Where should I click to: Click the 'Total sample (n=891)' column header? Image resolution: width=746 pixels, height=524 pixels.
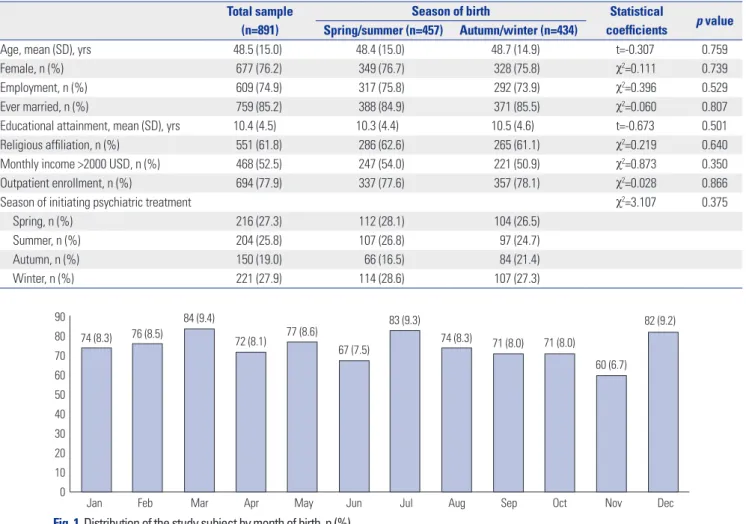click(x=259, y=20)
